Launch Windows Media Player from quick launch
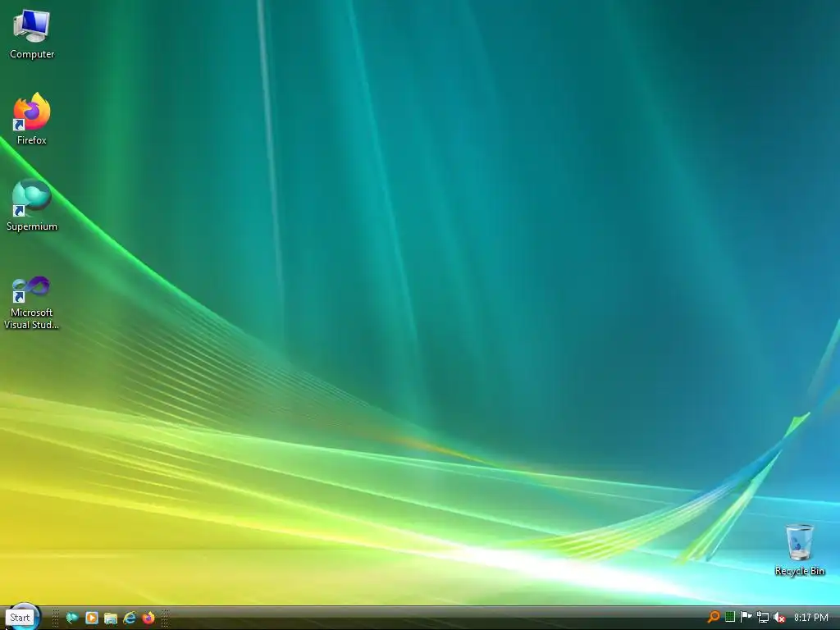This screenshot has height=630, width=840. pos(92,618)
